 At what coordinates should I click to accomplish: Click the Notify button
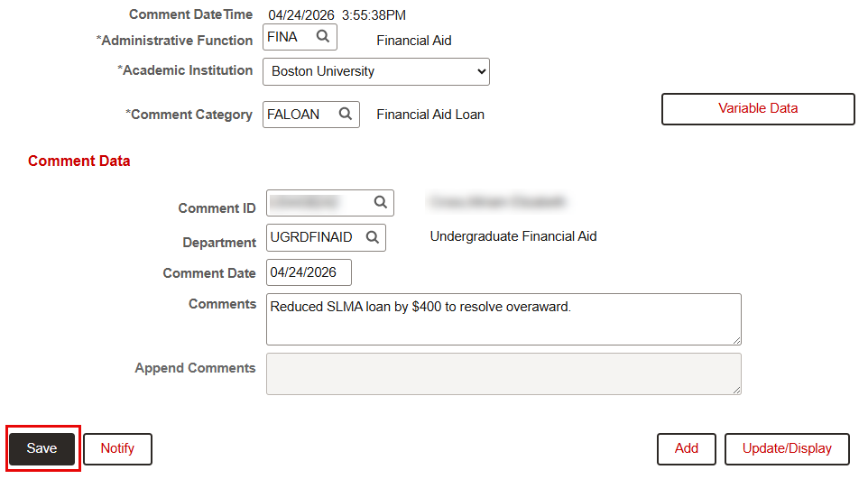pyautogui.click(x=117, y=448)
